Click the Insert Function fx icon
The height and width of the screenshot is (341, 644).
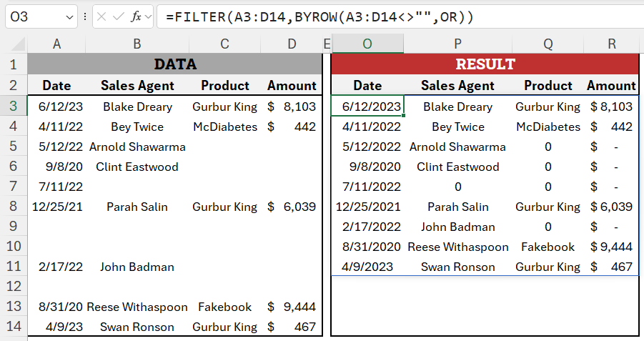136,17
